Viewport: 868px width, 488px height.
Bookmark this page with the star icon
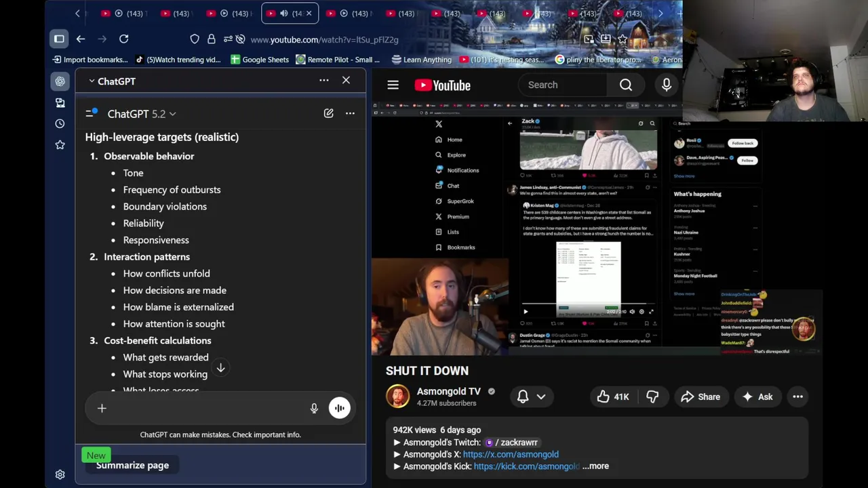(622, 39)
